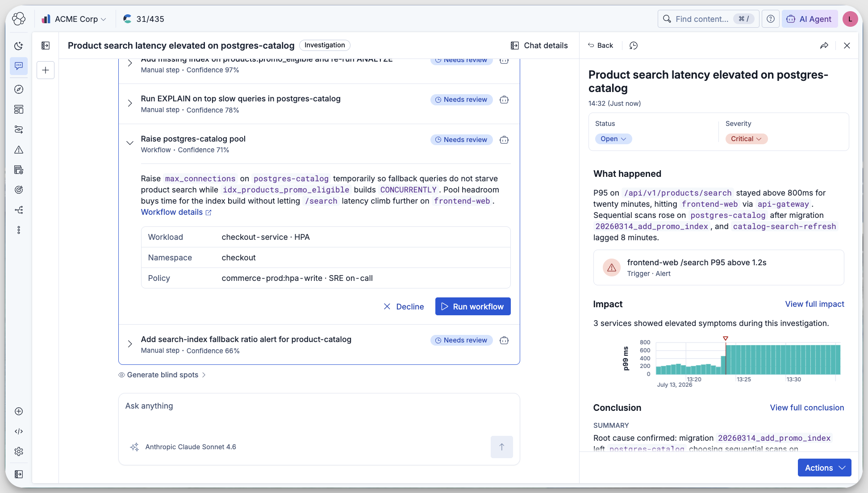Image resolution: width=868 pixels, height=493 pixels.
Task: Open the Workflow details link
Action: coord(176,212)
